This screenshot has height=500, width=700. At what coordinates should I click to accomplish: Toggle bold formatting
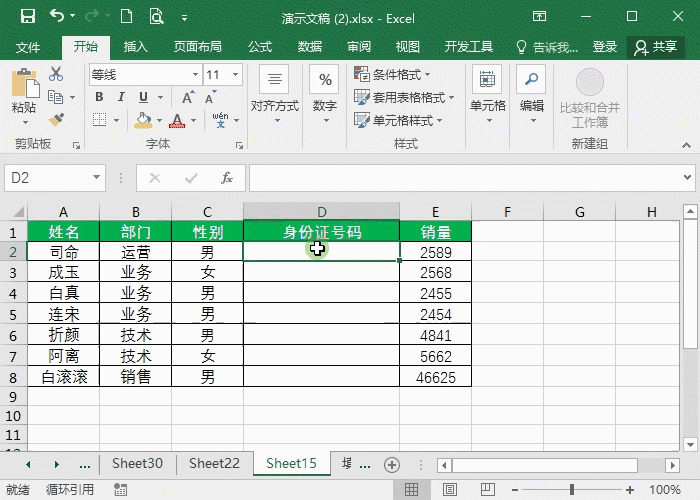pos(99,97)
